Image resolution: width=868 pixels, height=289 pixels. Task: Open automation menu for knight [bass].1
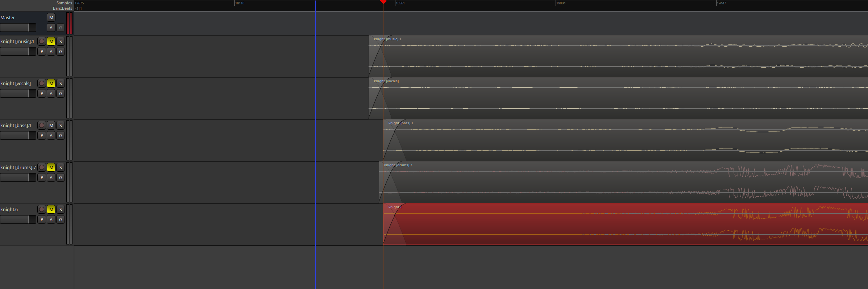click(x=51, y=135)
